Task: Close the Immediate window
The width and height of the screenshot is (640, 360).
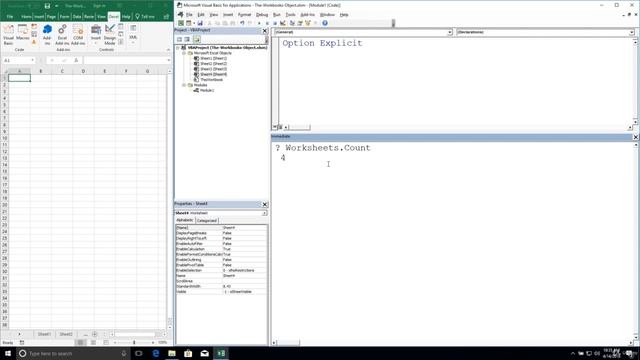Action: (636, 137)
